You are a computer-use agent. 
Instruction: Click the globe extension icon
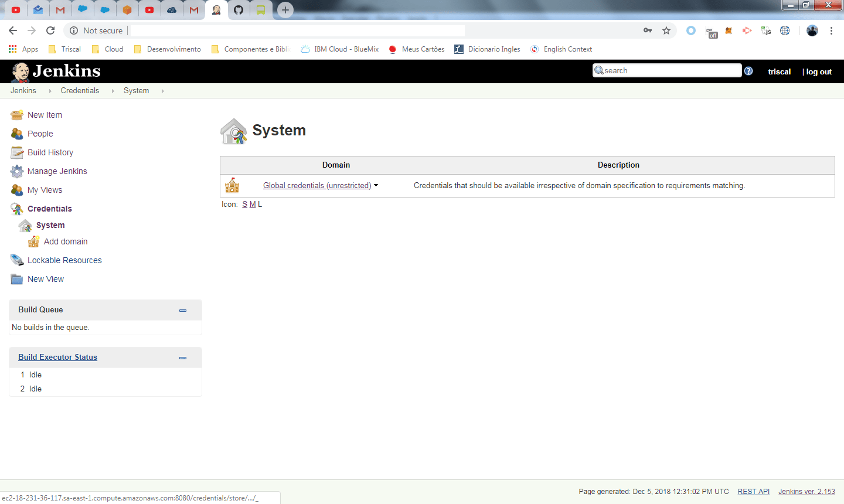785,30
